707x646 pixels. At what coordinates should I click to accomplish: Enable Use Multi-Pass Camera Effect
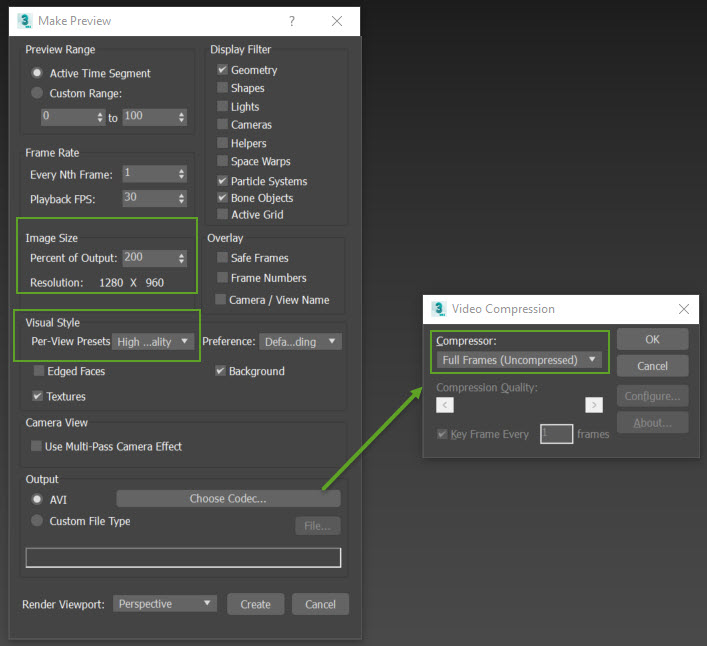pyautogui.click(x=37, y=446)
